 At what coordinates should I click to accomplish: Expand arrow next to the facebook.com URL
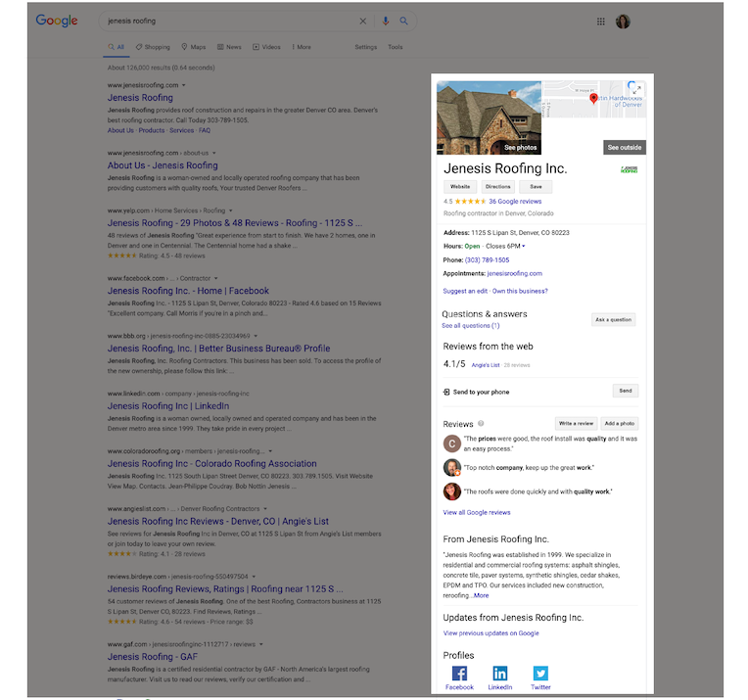[216, 279]
